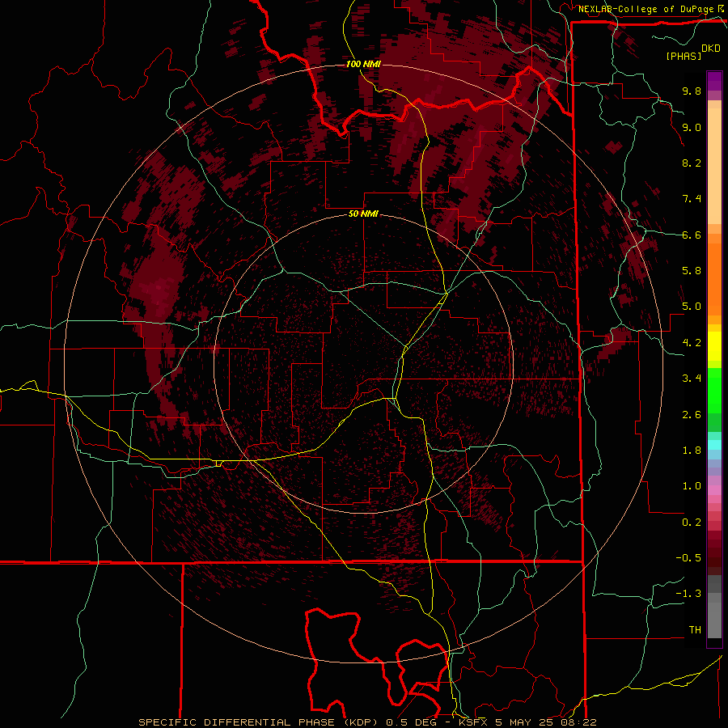Click the 0.2 scale value
728x728 pixels.
pyautogui.click(x=692, y=523)
